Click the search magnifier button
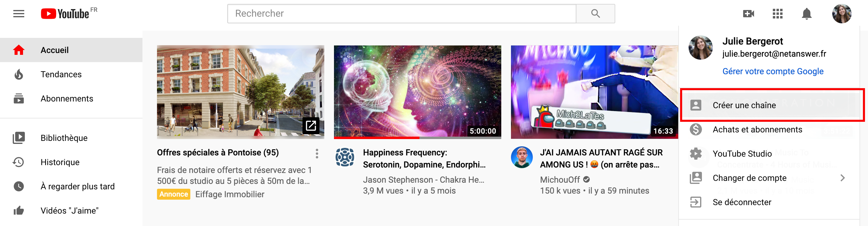This screenshot has width=868, height=226. point(596,14)
